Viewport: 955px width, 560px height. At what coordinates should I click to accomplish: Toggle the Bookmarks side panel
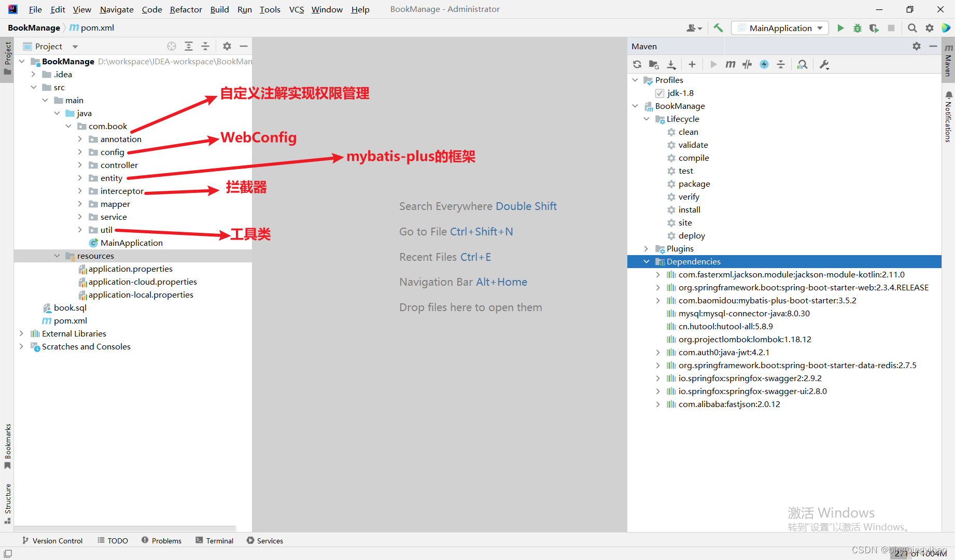[x=7, y=446]
